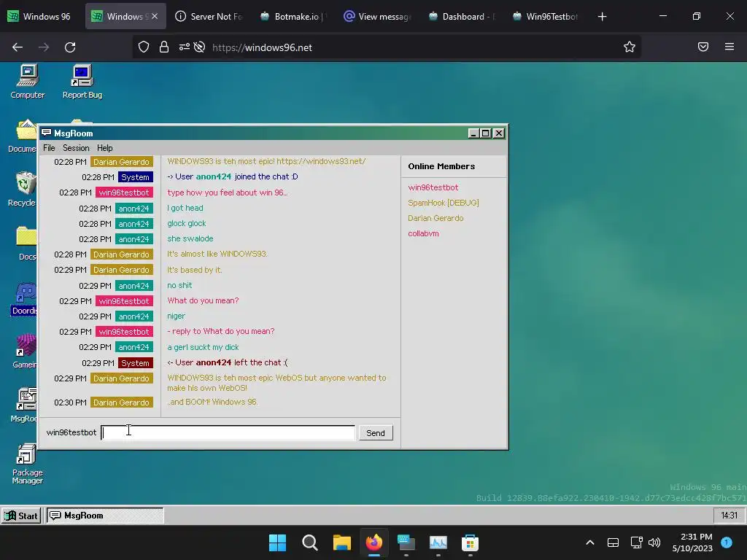Open the Computer desktop icon
Viewport: 747px width, 560px height.
(x=28, y=82)
